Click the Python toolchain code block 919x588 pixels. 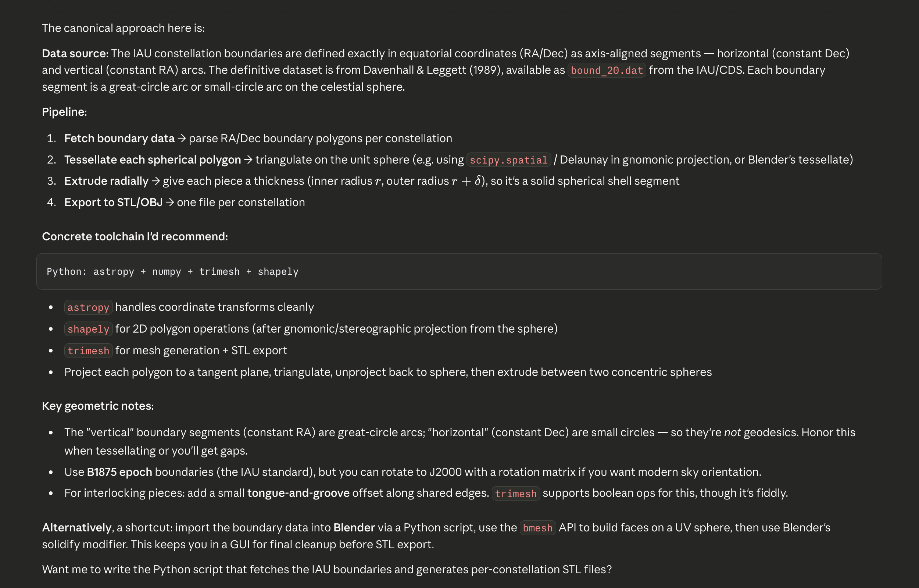(x=458, y=272)
